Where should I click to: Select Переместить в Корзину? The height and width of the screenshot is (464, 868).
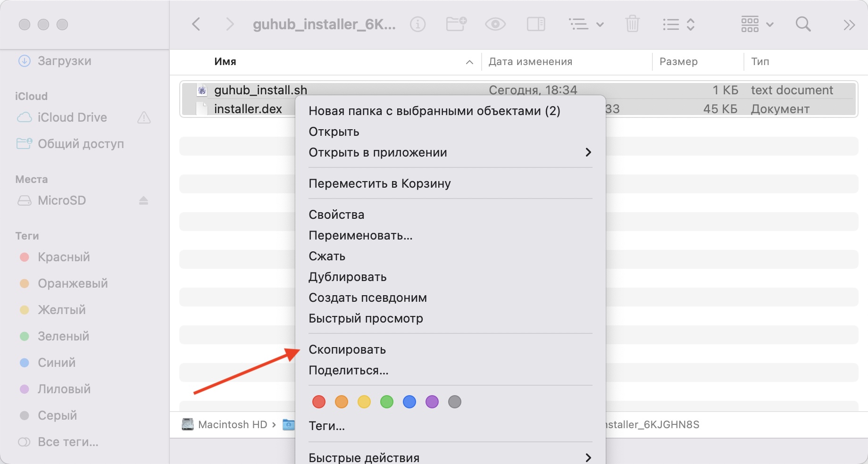pos(380,184)
